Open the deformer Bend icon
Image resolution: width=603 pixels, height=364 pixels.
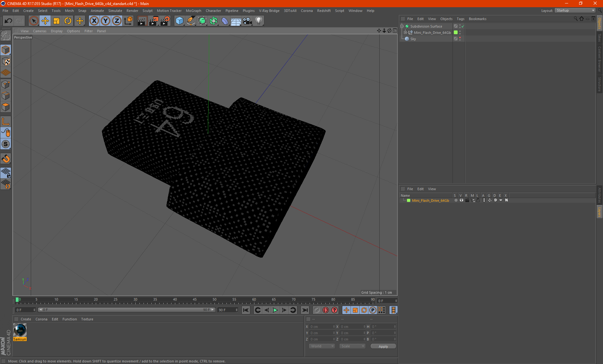coord(225,21)
